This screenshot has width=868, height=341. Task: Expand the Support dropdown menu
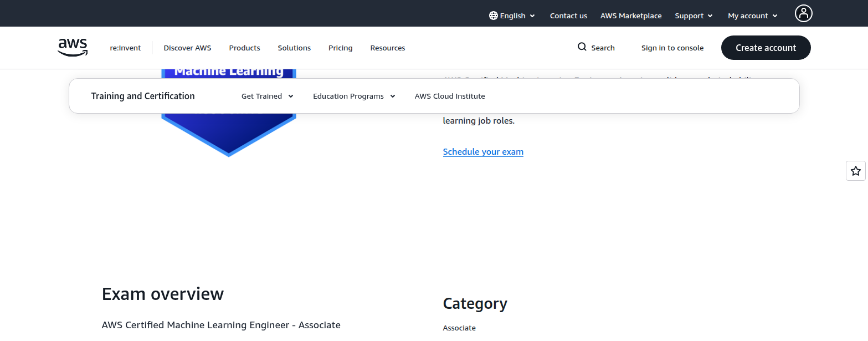coord(694,16)
